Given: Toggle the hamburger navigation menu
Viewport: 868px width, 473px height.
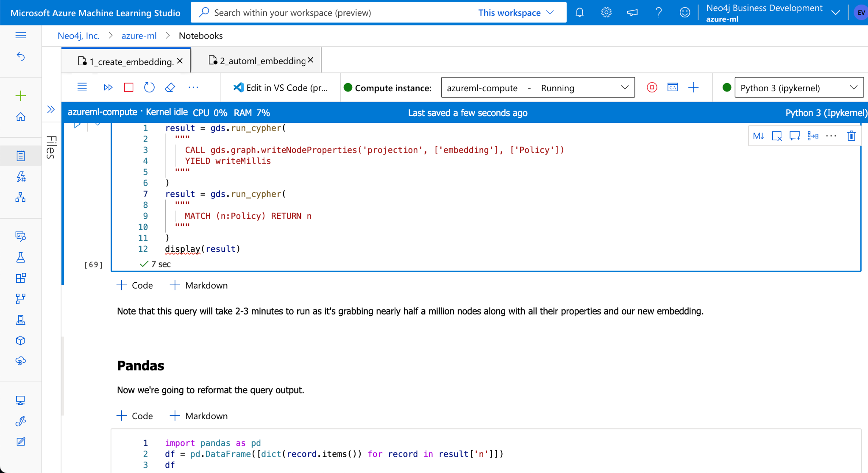Looking at the screenshot, I should (20, 35).
